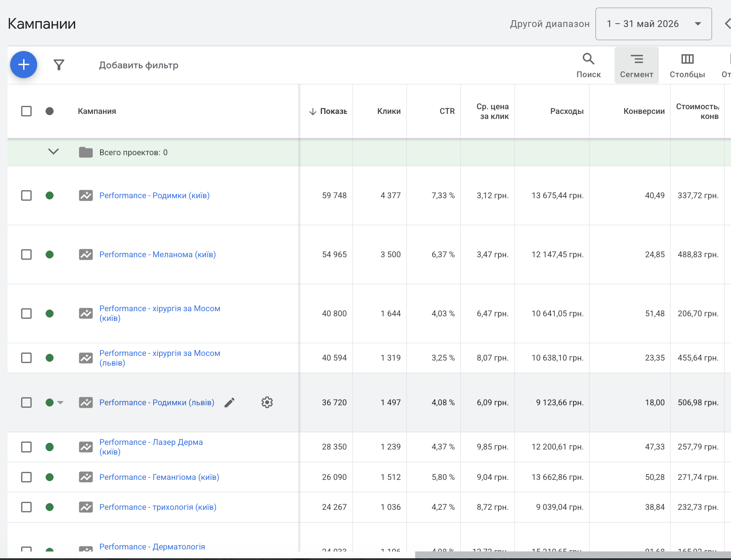Viewport: 731px width, 560px height.
Task: Sort by Кампания column header
Action: 97,111
